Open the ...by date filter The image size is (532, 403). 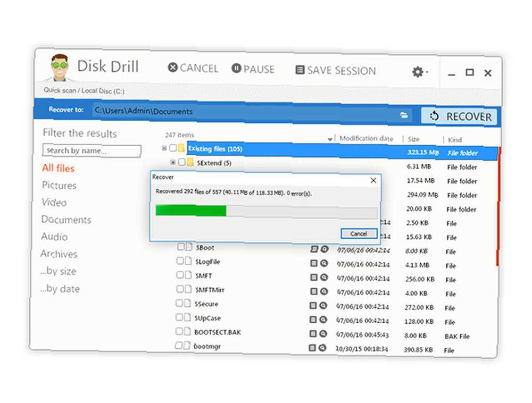pos(60,289)
